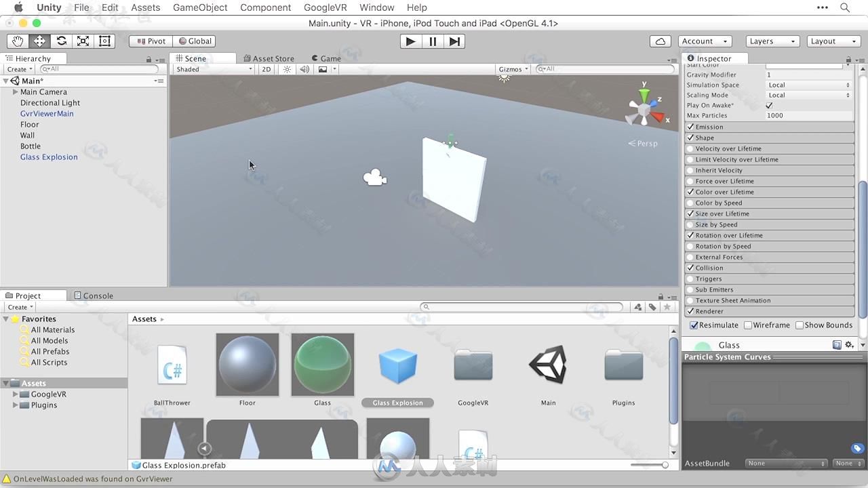
Task: Open GameObject menu
Action: point(199,7)
